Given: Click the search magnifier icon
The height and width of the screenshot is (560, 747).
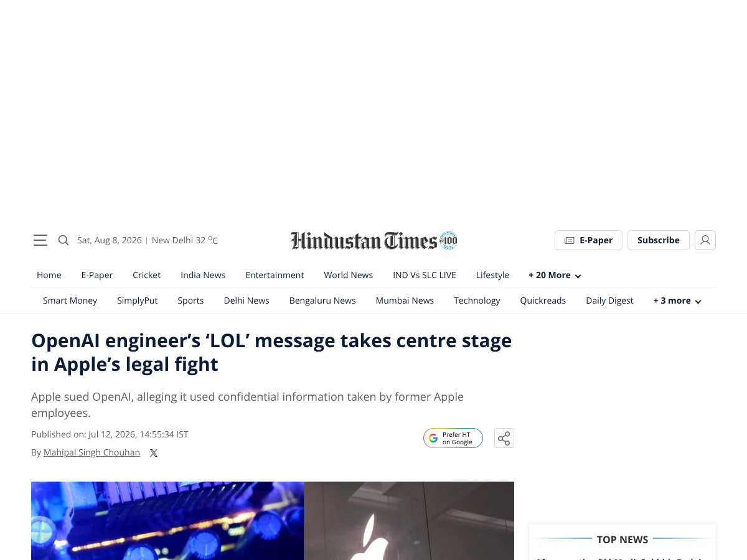Looking at the screenshot, I should [63, 240].
